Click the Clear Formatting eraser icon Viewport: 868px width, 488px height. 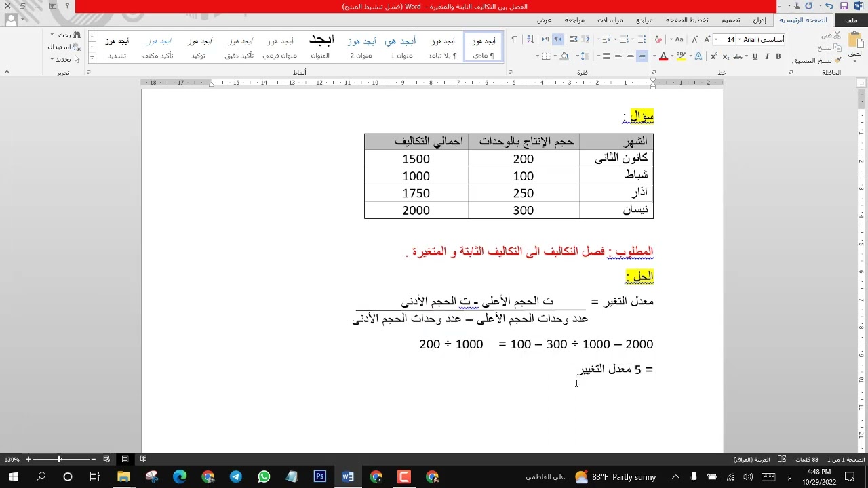pos(658,39)
